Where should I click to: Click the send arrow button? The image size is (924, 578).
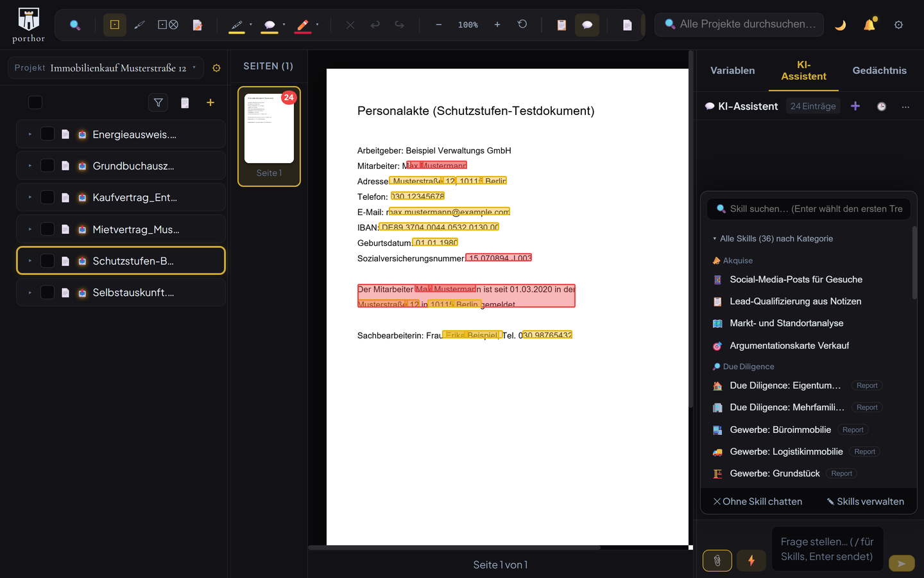pyautogui.click(x=902, y=563)
